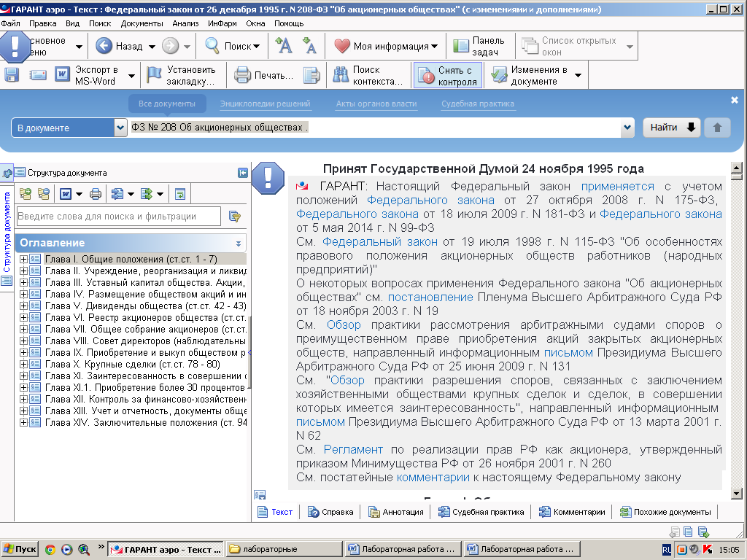
Task: Open the Анализ menu
Action: [185, 23]
